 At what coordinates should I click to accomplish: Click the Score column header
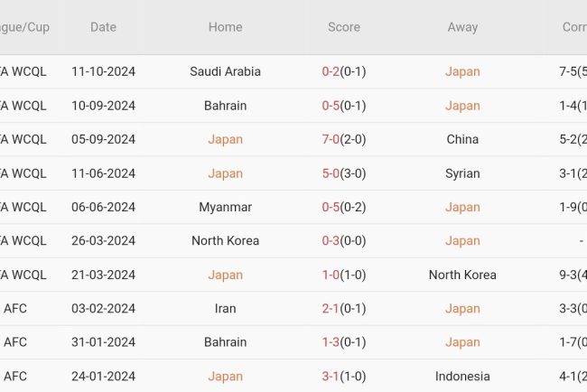(x=343, y=27)
